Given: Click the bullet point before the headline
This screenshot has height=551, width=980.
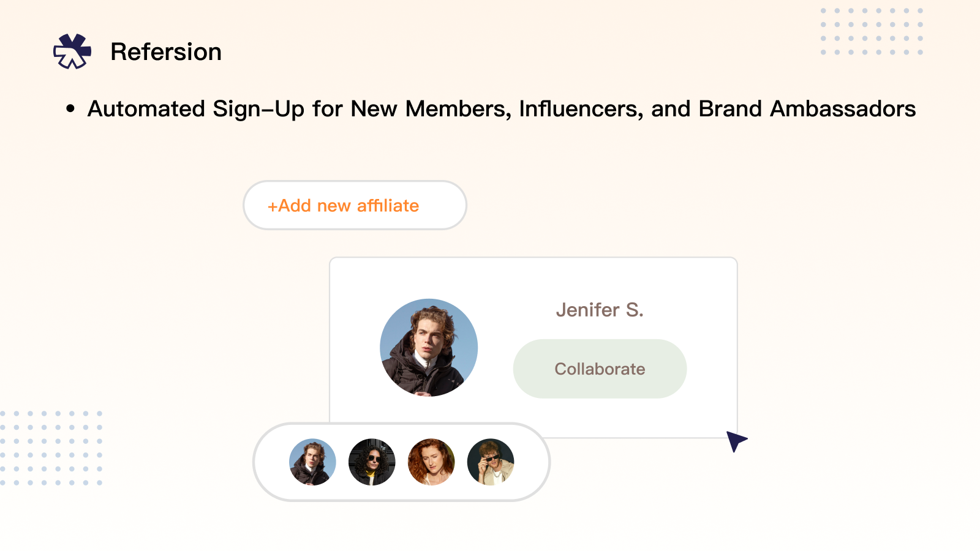Looking at the screenshot, I should [x=70, y=110].
